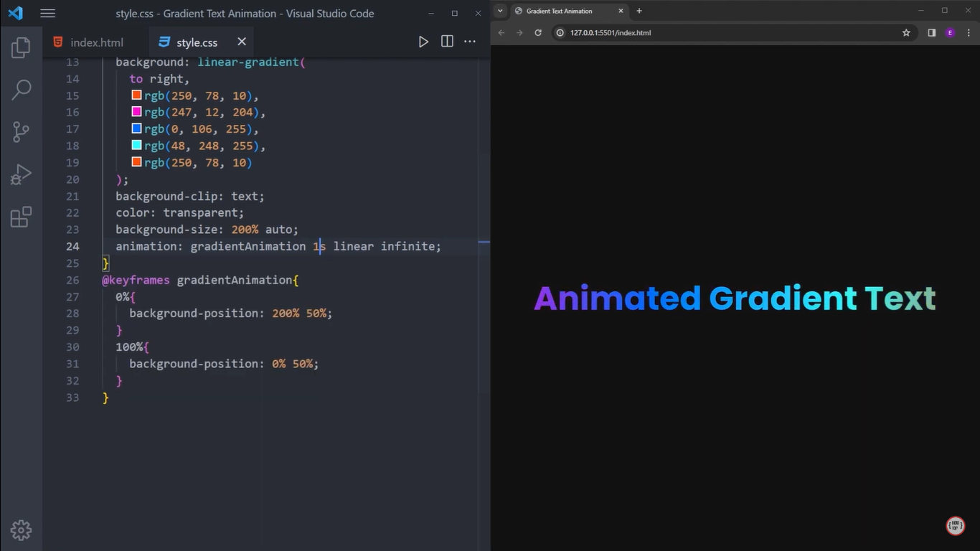The width and height of the screenshot is (980, 551).
Task: Reload the page with the browser refresh icon
Action: point(538,32)
